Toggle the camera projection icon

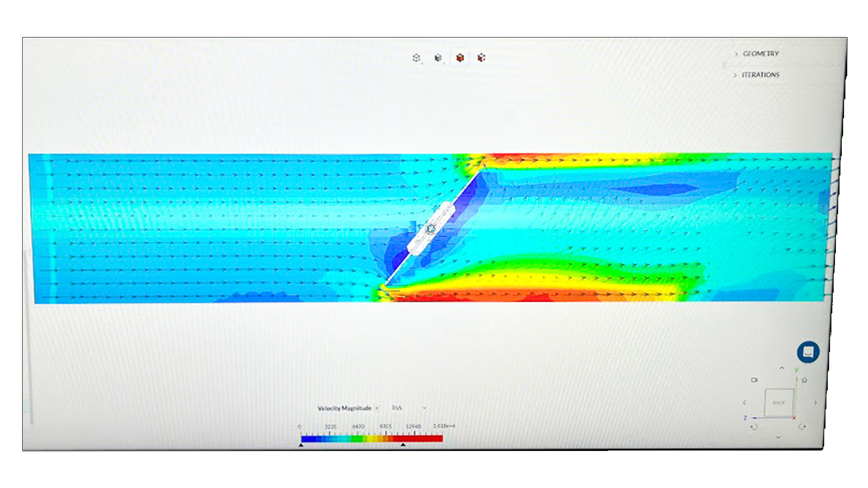click(x=754, y=380)
